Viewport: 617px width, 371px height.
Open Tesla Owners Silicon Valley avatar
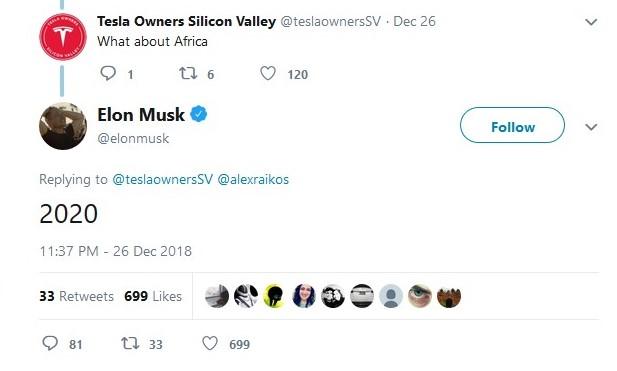point(63,37)
